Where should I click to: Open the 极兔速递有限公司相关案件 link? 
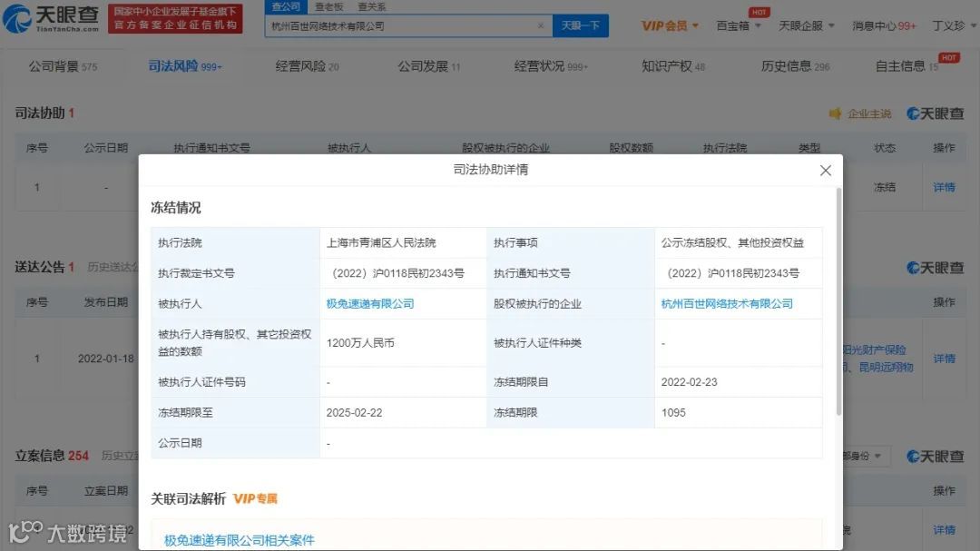[239, 540]
